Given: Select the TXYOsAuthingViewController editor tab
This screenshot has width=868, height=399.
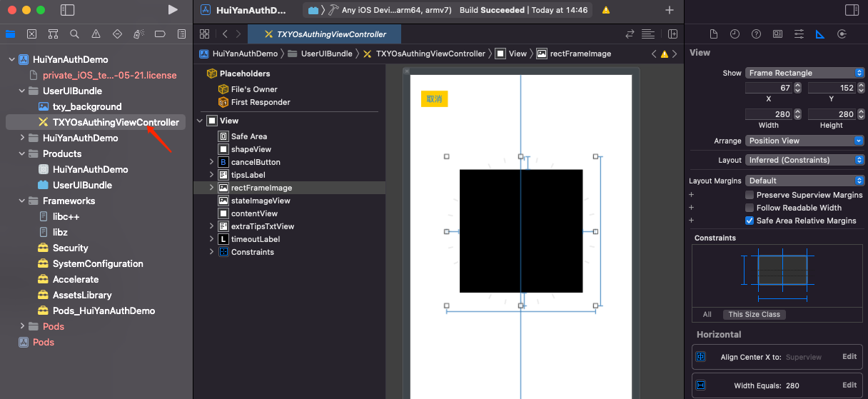Looking at the screenshot, I should tap(325, 34).
